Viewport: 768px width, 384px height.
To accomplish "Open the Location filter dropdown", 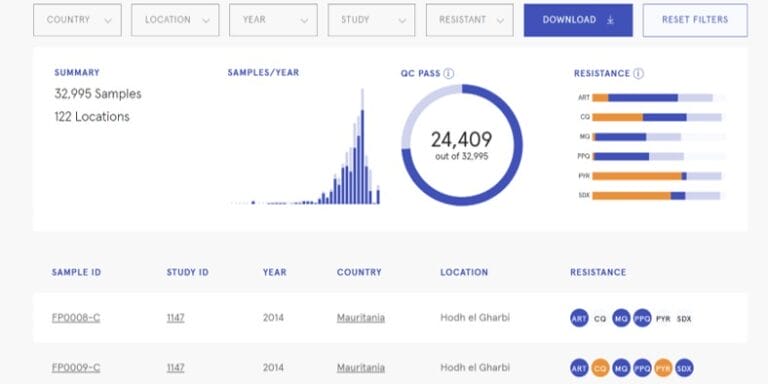I will [x=175, y=20].
